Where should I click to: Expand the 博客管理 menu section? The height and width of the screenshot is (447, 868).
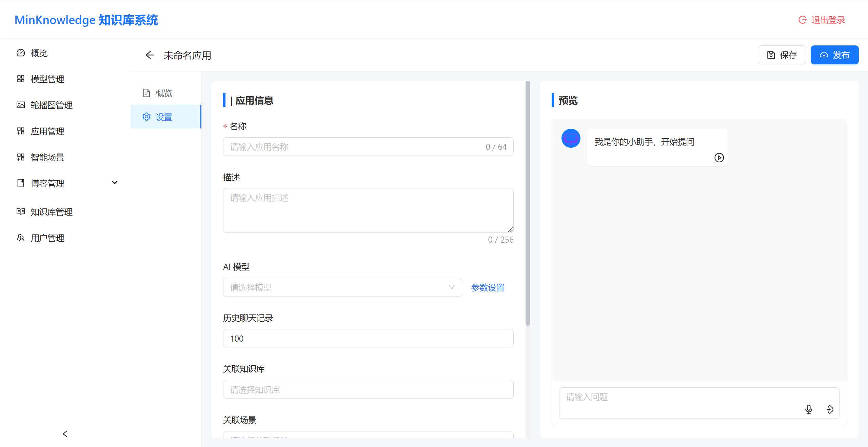[x=115, y=183]
